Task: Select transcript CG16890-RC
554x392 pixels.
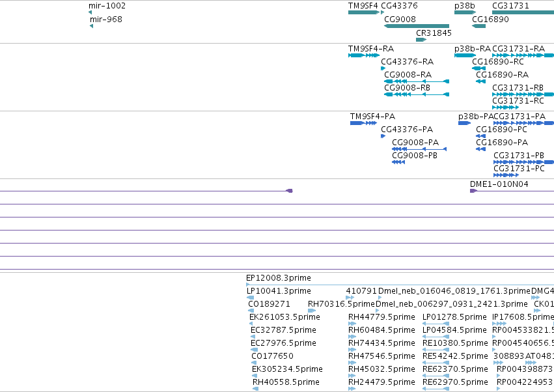Action: click(498, 61)
